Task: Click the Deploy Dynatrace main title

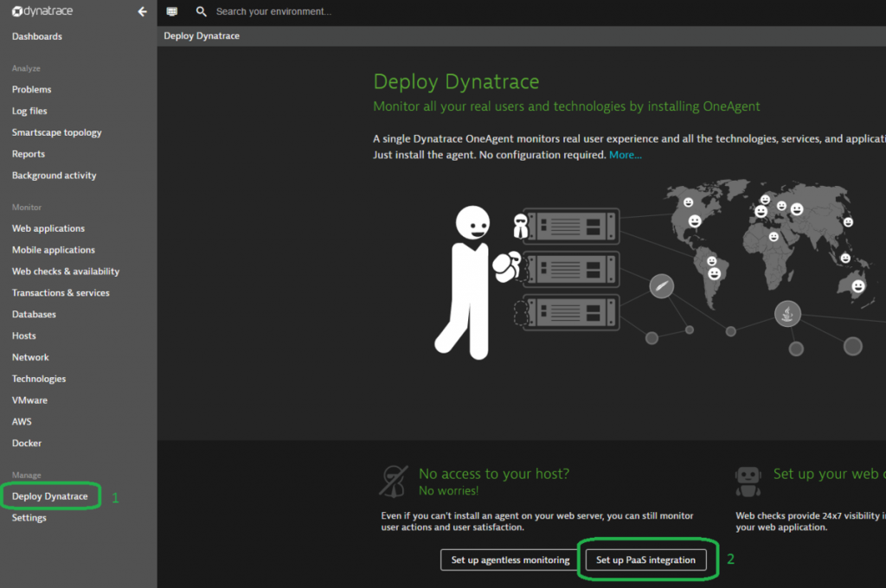Action: click(x=456, y=82)
